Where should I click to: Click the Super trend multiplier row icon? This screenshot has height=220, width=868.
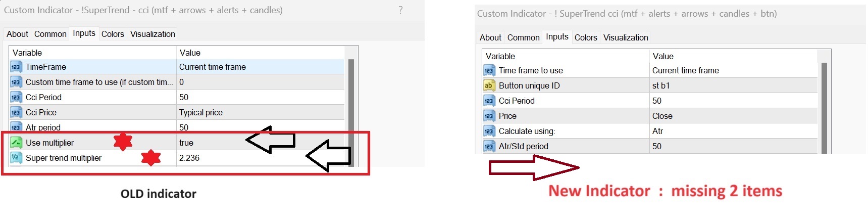click(16, 158)
